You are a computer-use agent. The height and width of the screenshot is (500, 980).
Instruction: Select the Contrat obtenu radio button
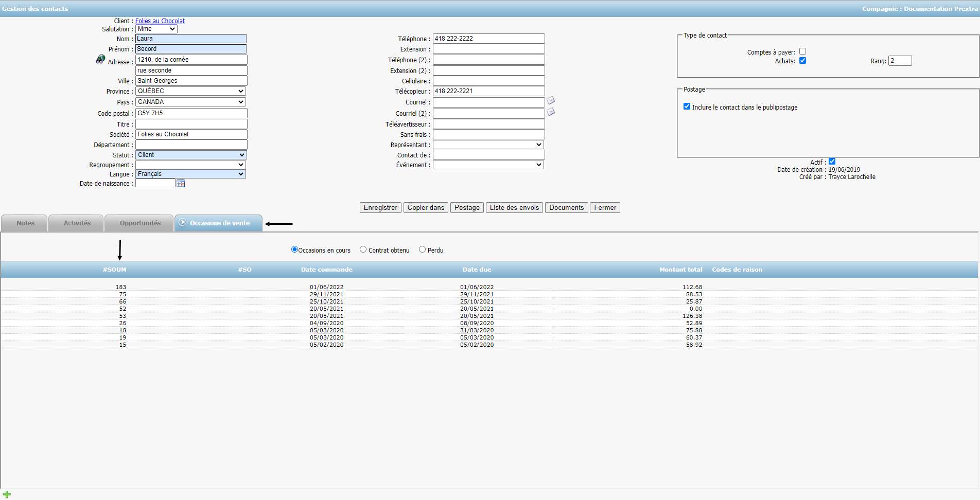click(x=363, y=249)
